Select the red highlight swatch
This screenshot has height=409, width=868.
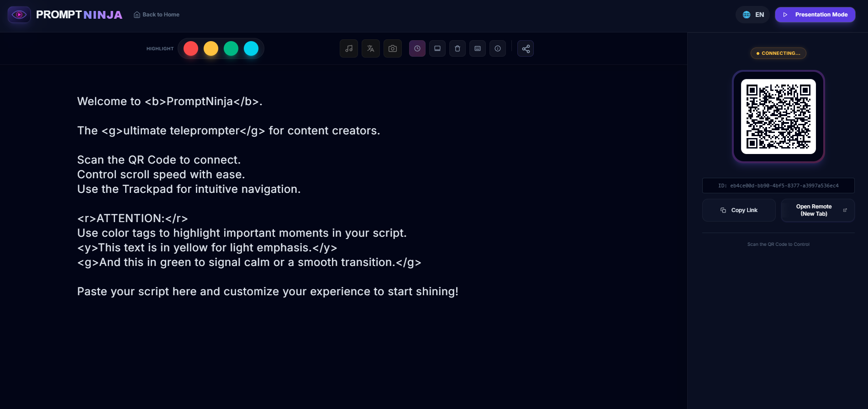tap(191, 48)
